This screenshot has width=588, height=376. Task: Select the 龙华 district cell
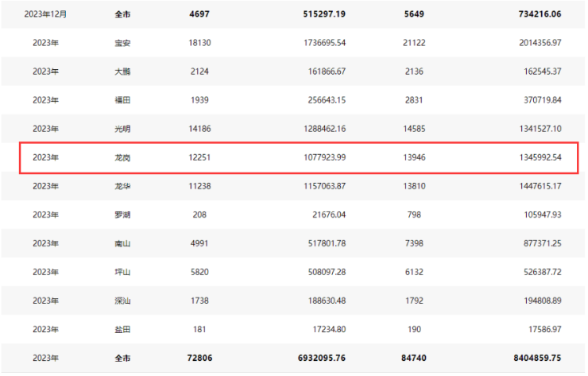tap(122, 186)
